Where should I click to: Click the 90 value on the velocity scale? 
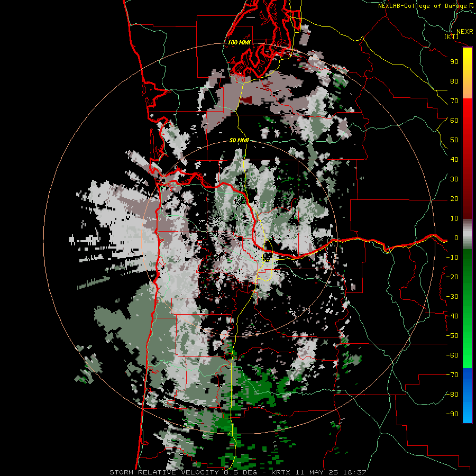(x=454, y=62)
